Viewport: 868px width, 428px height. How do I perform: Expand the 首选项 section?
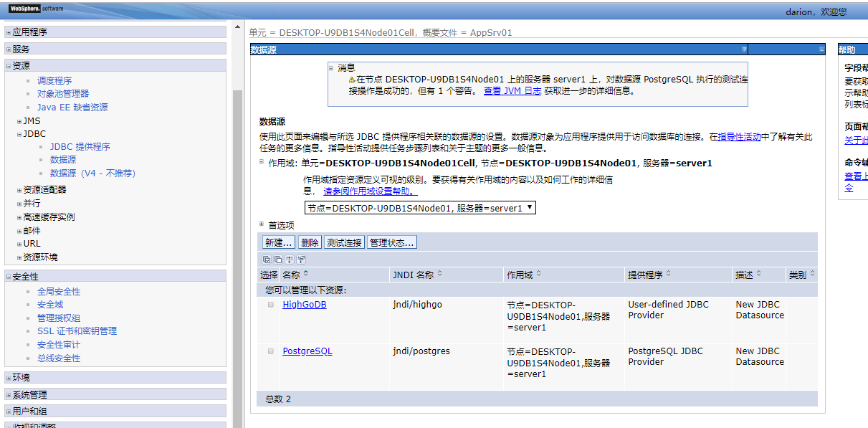pyautogui.click(x=262, y=224)
